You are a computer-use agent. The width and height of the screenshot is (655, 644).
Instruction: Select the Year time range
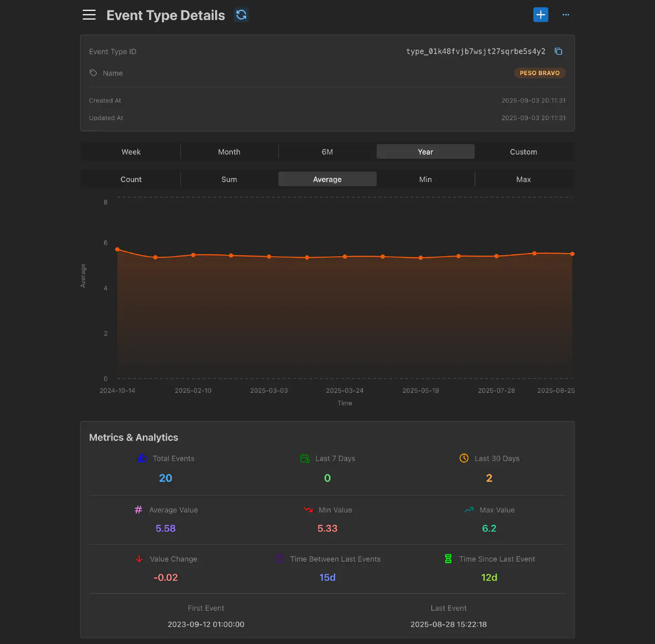(425, 152)
